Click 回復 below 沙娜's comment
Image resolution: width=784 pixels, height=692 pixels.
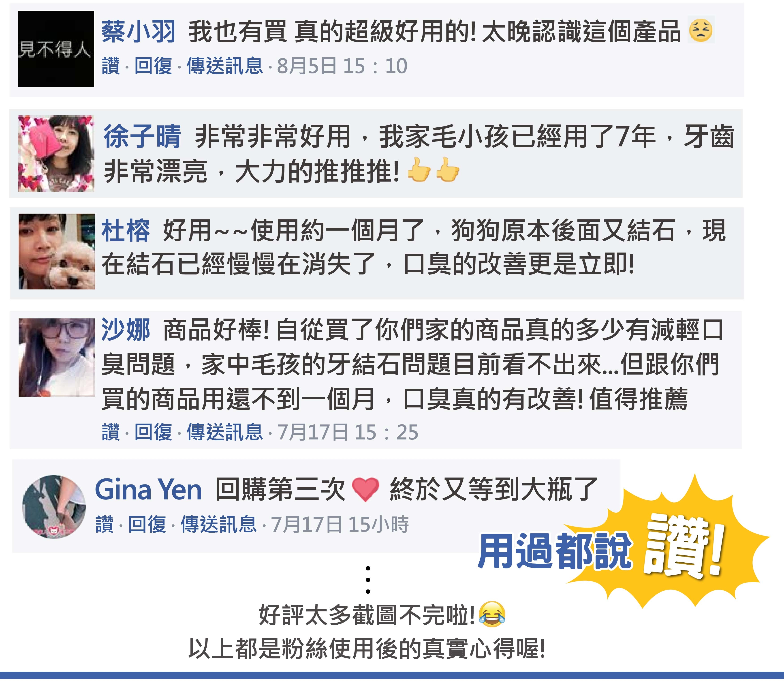(x=153, y=432)
